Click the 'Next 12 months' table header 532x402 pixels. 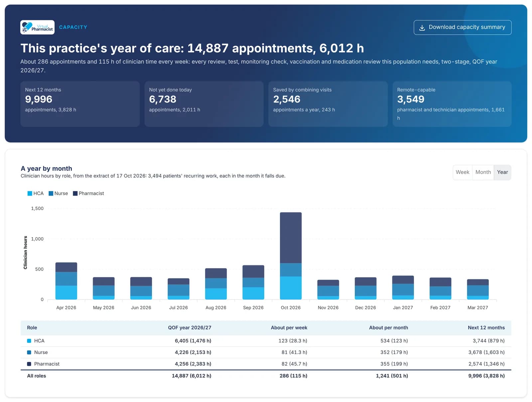(x=486, y=327)
